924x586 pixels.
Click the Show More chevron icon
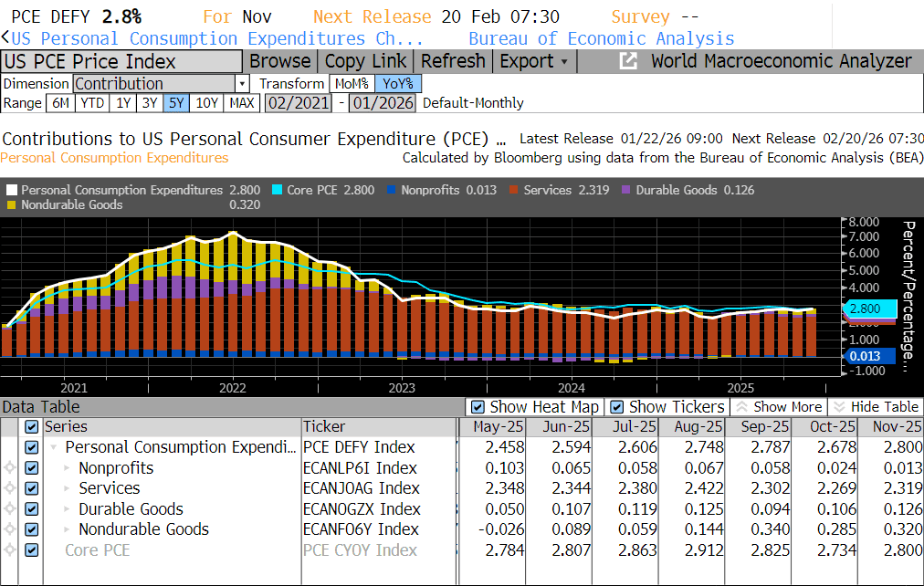[742, 407]
